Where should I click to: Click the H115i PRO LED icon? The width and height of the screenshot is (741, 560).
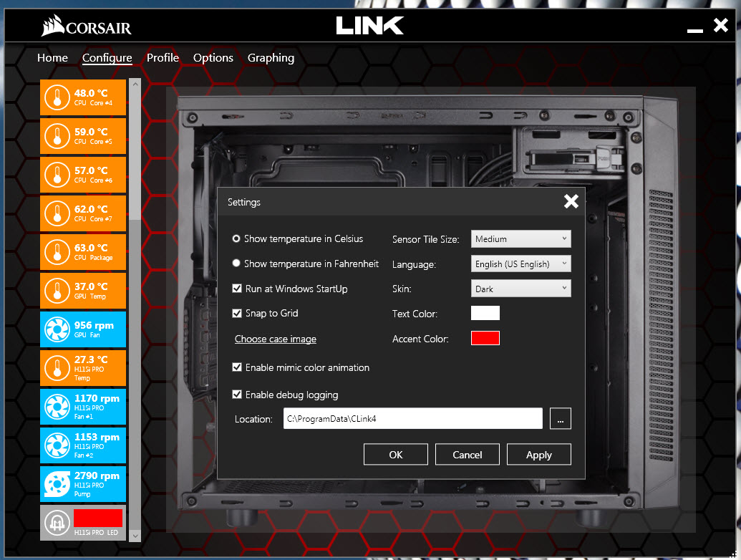point(57,523)
